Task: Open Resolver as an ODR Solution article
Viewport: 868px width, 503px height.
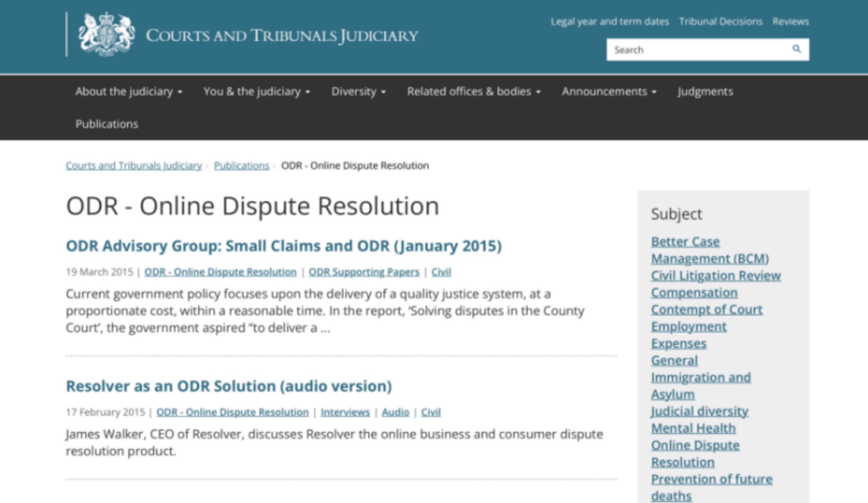Action: coord(229,386)
